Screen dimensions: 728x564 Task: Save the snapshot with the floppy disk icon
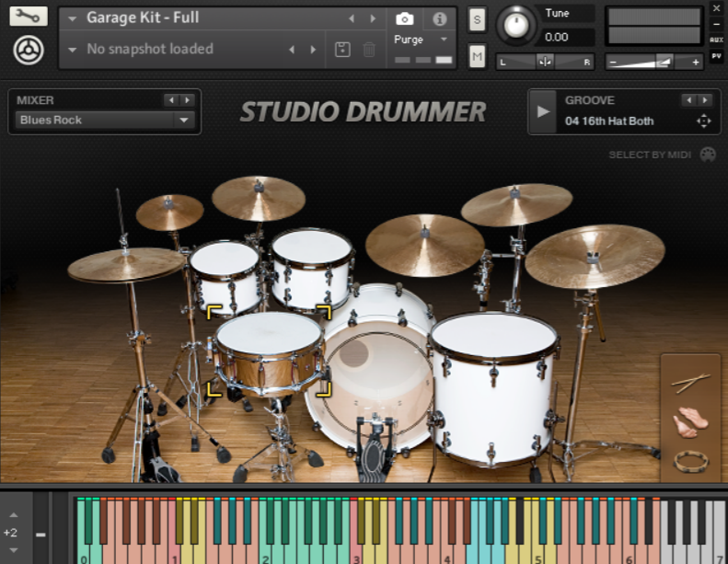tap(342, 49)
